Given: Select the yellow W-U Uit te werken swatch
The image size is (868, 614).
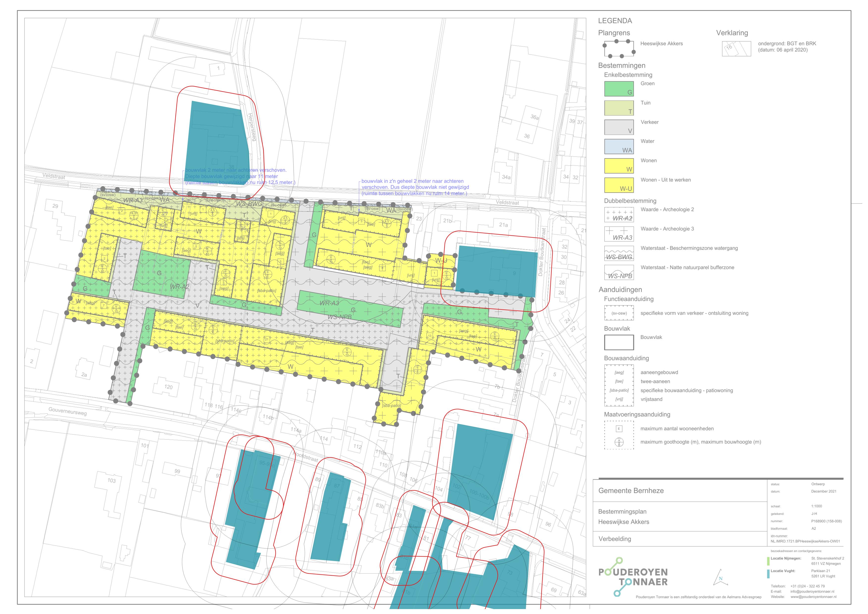Looking at the screenshot, I should [x=619, y=185].
